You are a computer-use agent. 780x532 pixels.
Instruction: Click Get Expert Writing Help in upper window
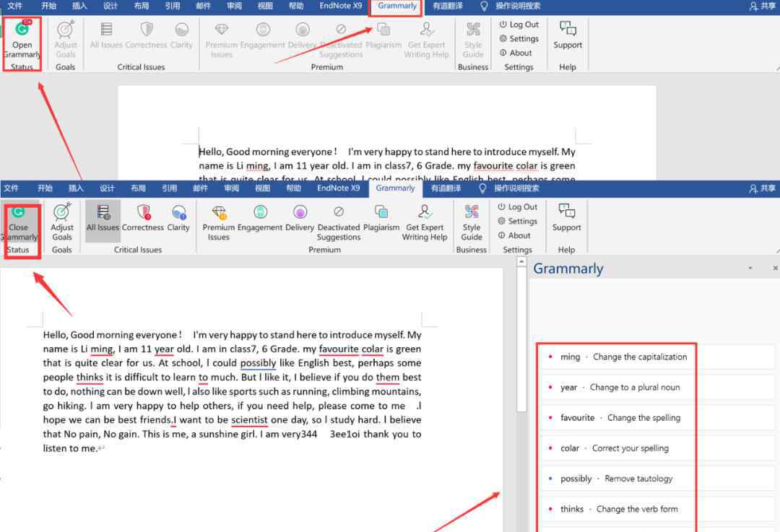pyautogui.click(x=427, y=40)
